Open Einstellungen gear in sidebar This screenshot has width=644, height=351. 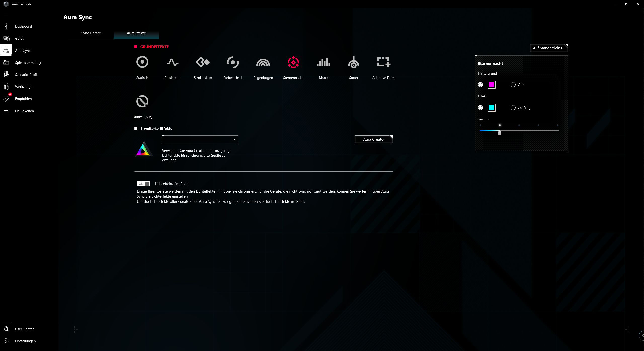click(6, 341)
